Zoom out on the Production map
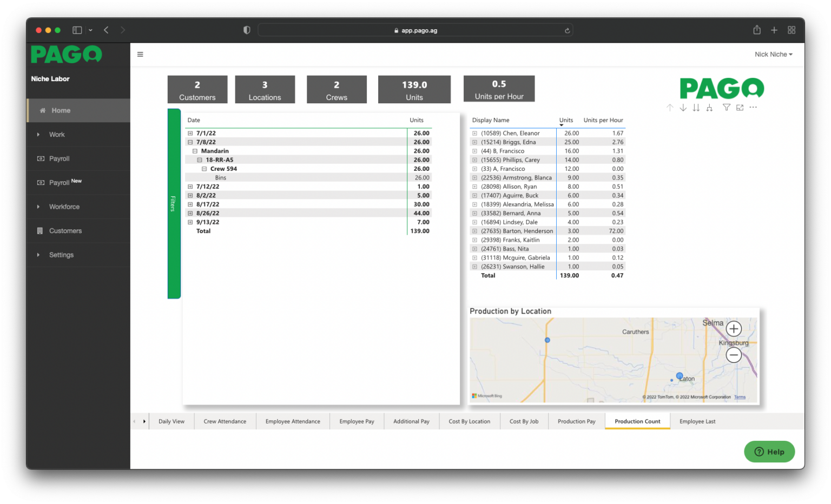This screenshot has height=504, width=831. (x=734, y=355)
